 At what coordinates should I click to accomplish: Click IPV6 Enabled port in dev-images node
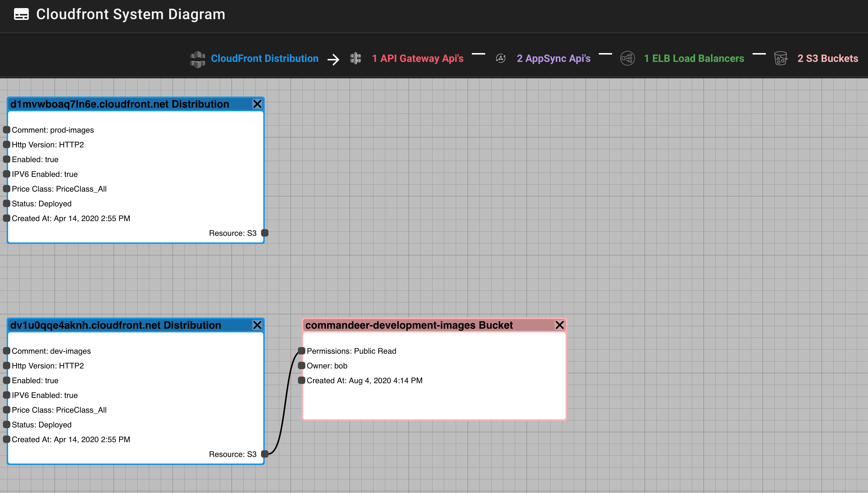coord(7,395)
